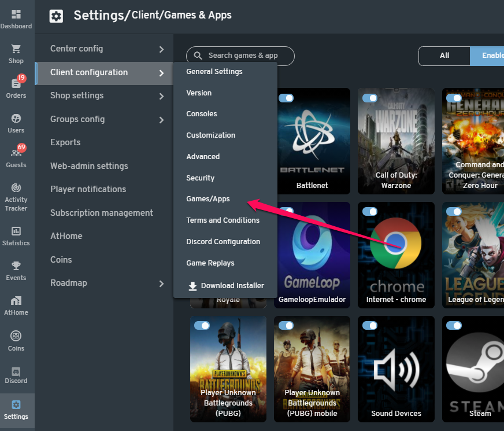The image size is (504, 431).
Task: Open the GameloopEmulador card
Action: [x=312, y=255]
